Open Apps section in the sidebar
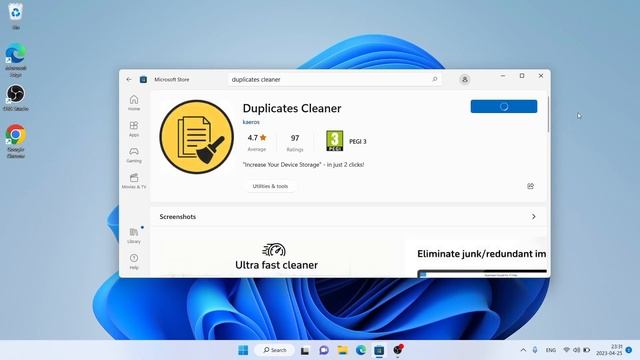Viewport: 640px width, 360px height. pyautogui.click(x=134, y=129)
